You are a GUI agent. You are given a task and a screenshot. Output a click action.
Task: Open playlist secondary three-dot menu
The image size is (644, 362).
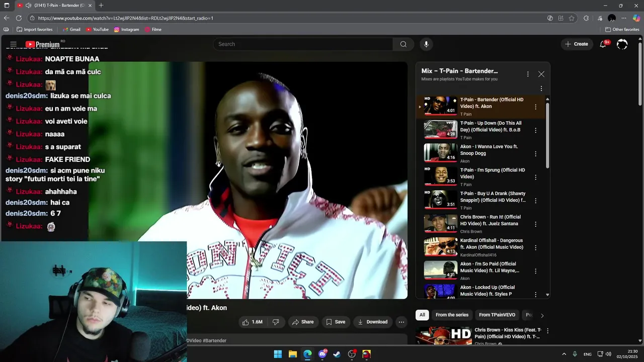[541, 88]
